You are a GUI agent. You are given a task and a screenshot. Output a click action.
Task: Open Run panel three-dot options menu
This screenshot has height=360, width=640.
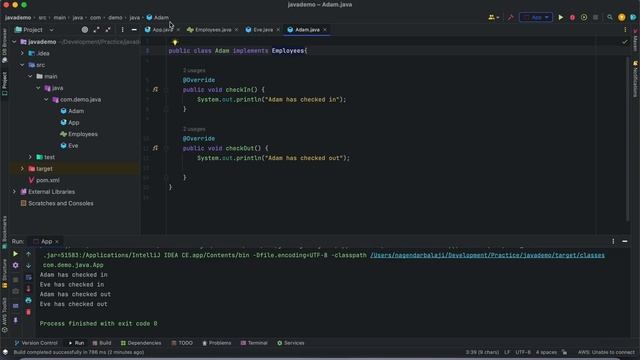coord(613,242)
